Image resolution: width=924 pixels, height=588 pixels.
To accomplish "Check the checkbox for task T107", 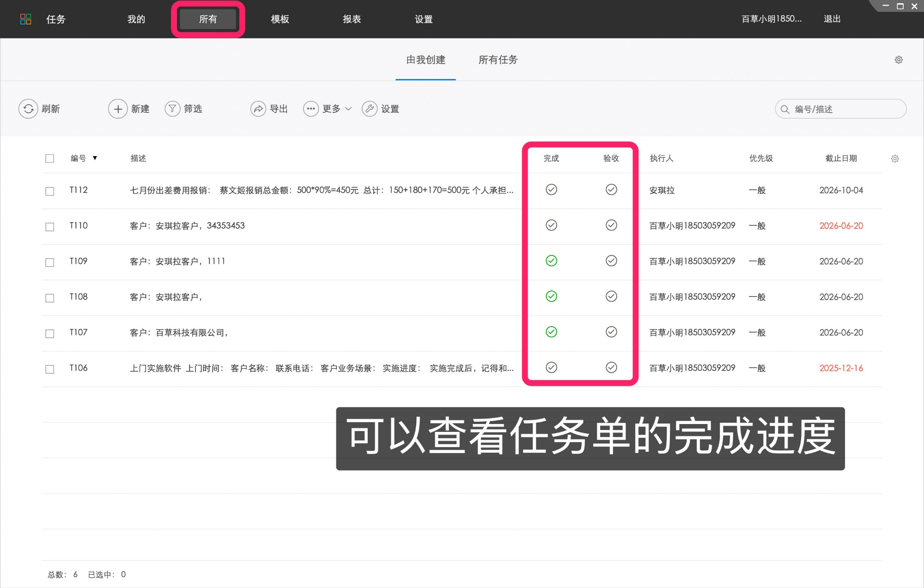I will (50, 333).
